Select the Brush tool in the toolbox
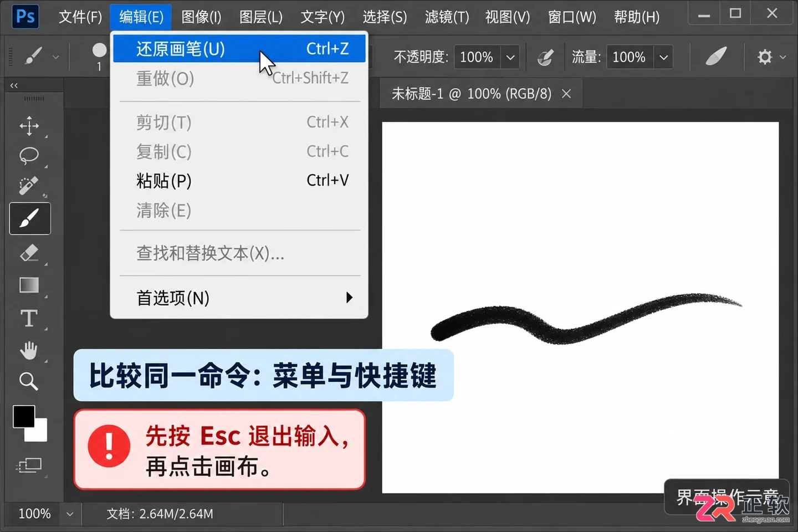The height and width of the screenshot is (532, 798). click(30, 218)
